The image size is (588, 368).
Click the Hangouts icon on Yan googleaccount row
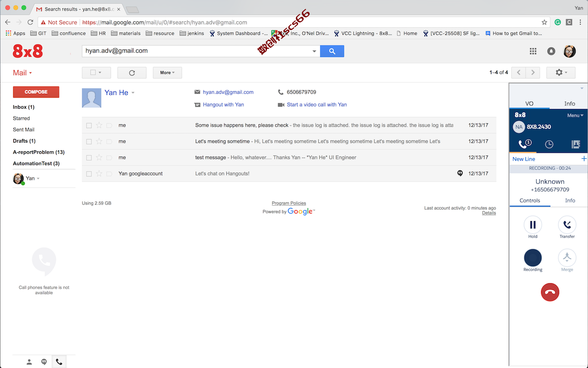460,173
